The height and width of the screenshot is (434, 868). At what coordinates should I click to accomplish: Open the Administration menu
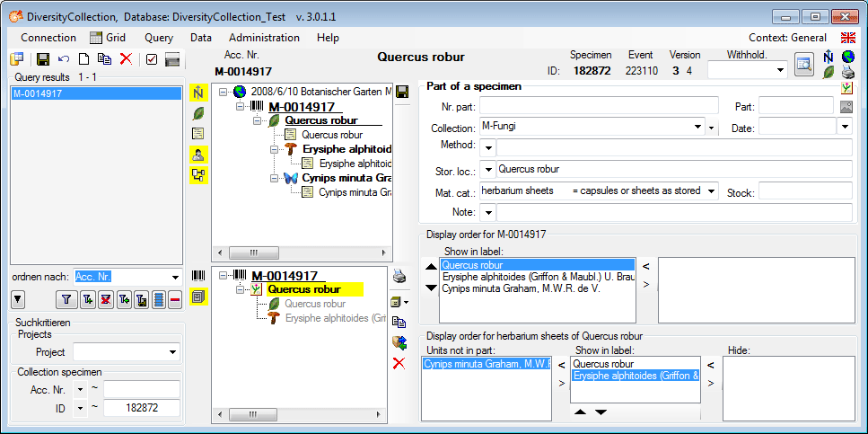click(264, 38)
